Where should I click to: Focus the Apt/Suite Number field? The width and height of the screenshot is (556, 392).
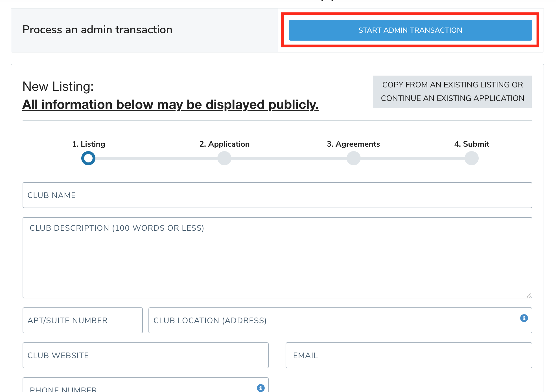(x=82, y=320)
